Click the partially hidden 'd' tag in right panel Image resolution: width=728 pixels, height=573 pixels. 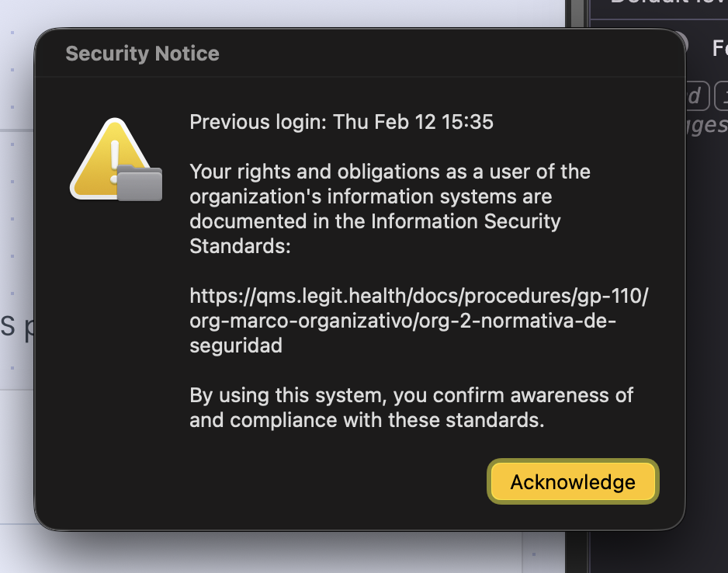click(x=695, y=95)
